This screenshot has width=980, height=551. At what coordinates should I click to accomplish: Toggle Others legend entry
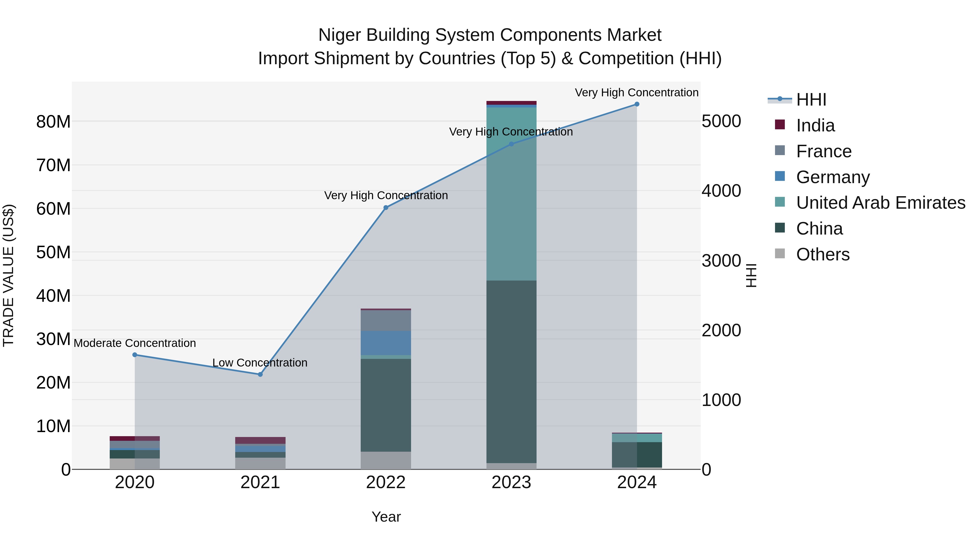[812, 254]
